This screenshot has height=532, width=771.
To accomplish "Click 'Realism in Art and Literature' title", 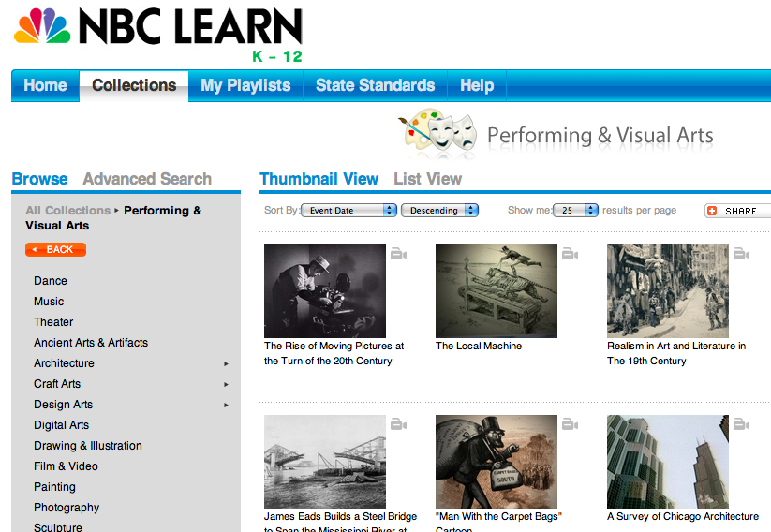I will tap(676, 353).
